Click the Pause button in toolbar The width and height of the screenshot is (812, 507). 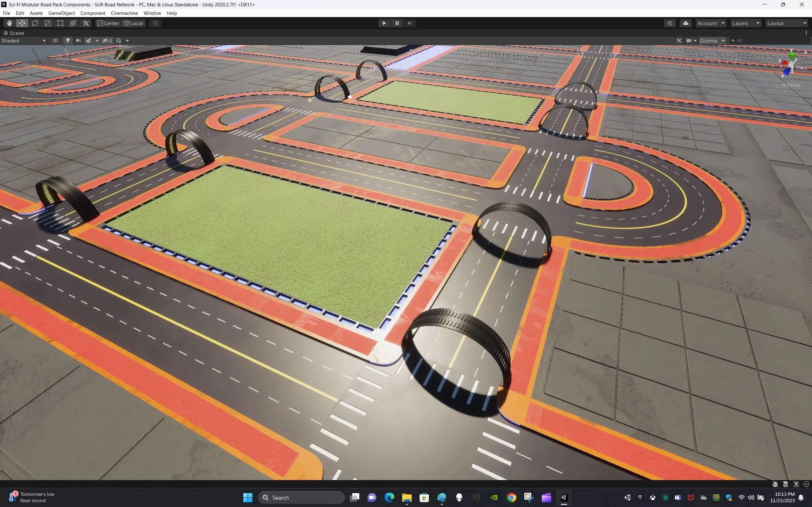click(397, 23)
